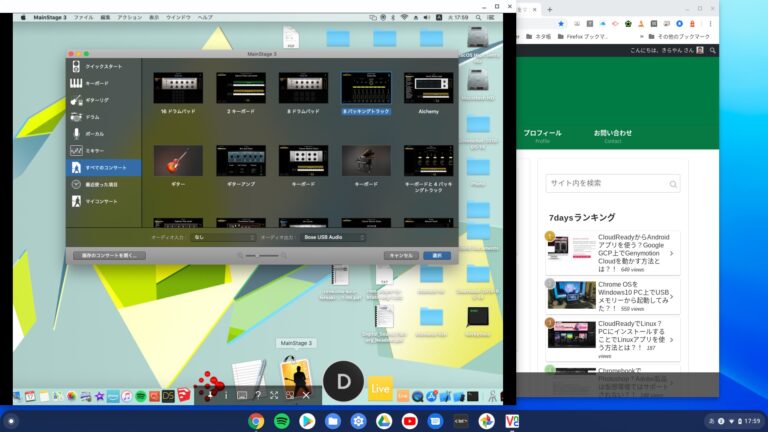768x432 pixels.
Task: Adjust the thumbnail size slider
Action: (262, 256)
